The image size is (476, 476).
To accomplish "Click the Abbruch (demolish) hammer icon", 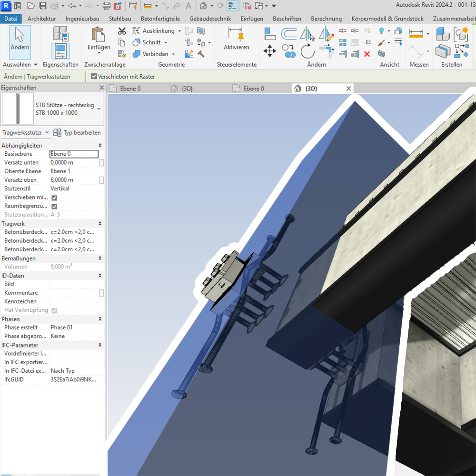I will (x=201, y=54).
